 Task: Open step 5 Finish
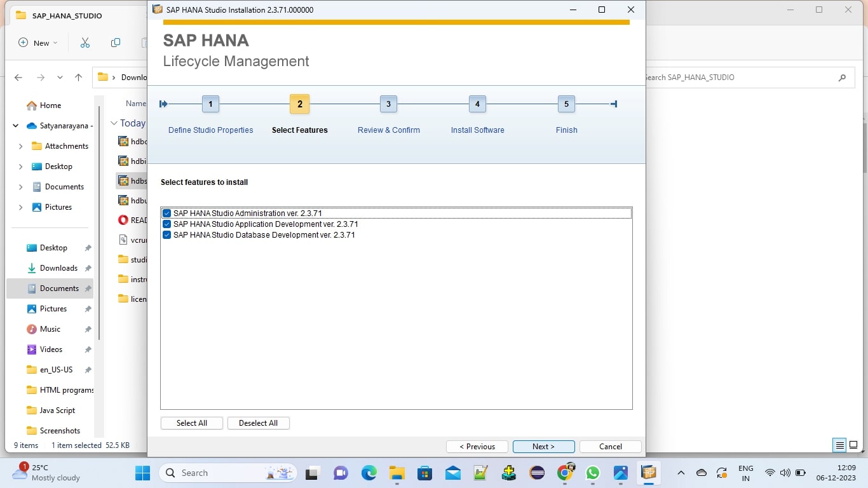[x=566, y=104]
